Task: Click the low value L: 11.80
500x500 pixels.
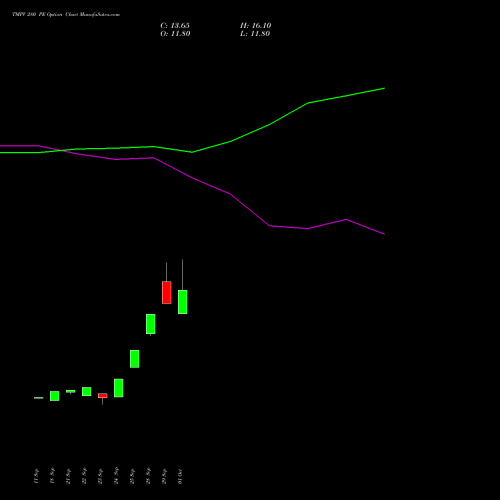Action: (255, 34)
